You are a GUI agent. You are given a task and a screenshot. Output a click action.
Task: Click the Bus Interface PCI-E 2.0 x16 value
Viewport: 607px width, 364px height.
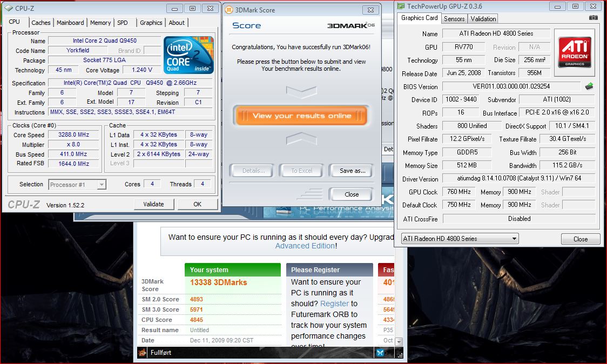557,112
